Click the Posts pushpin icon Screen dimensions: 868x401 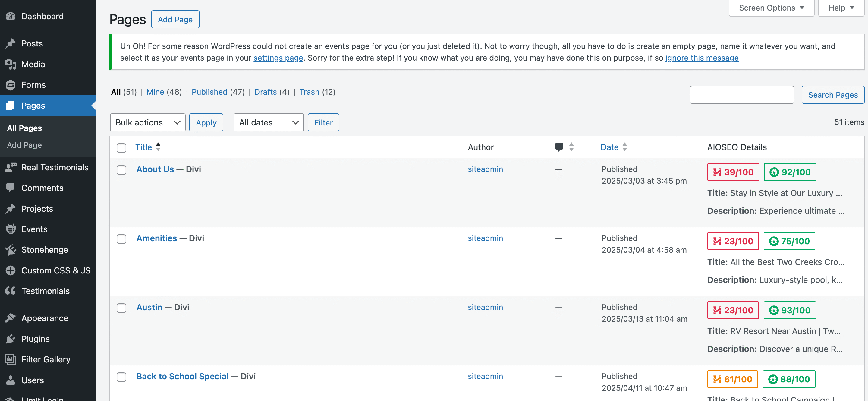pyautogui.click(x=11, y=43)
